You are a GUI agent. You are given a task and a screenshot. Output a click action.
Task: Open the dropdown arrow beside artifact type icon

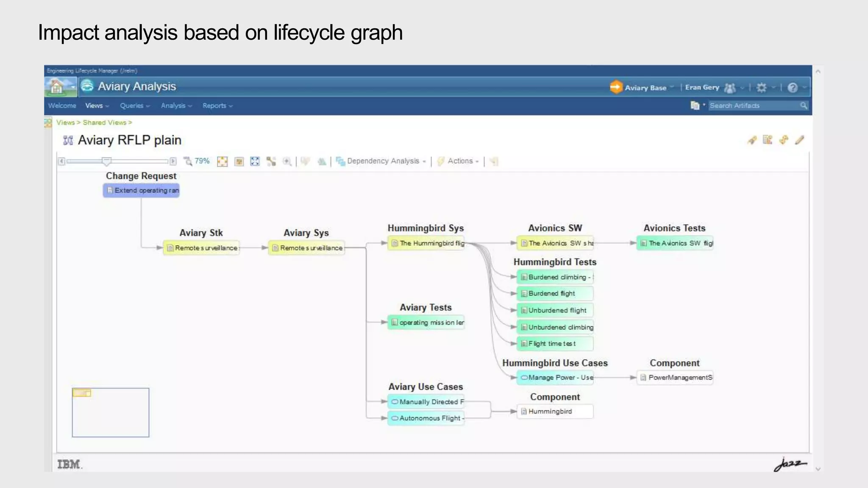tap(704, 105)
